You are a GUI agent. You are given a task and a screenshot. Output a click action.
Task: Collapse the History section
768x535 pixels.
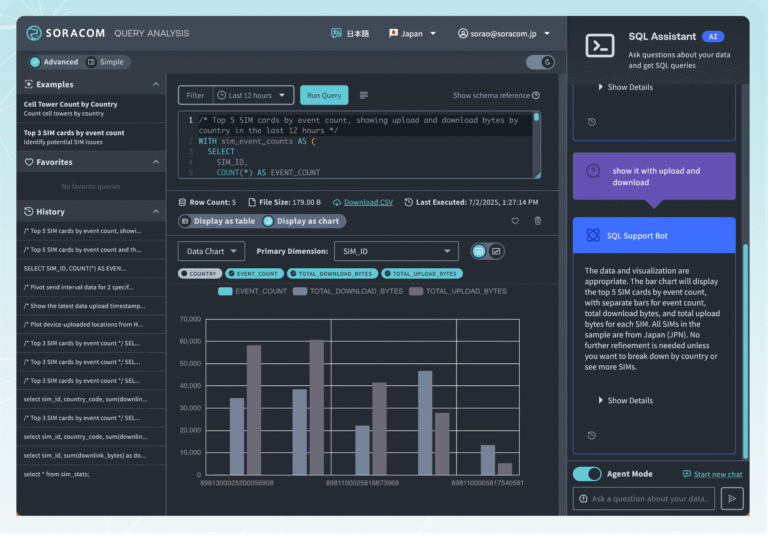pyautogui.click(x=156, y=212)
